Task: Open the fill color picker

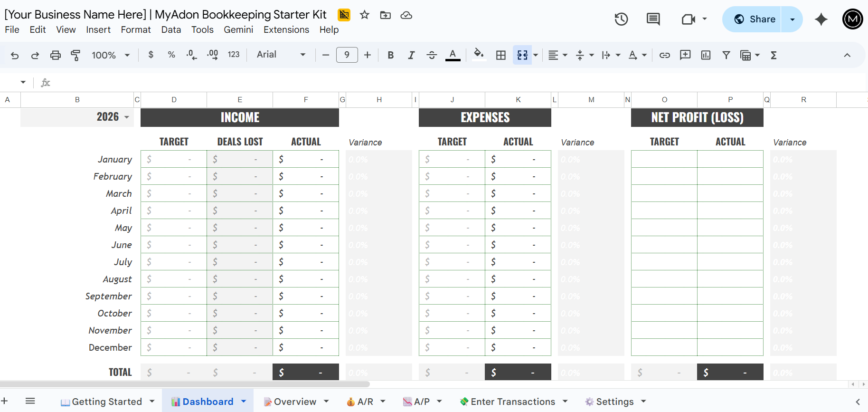Action: (x=479, y=55)
